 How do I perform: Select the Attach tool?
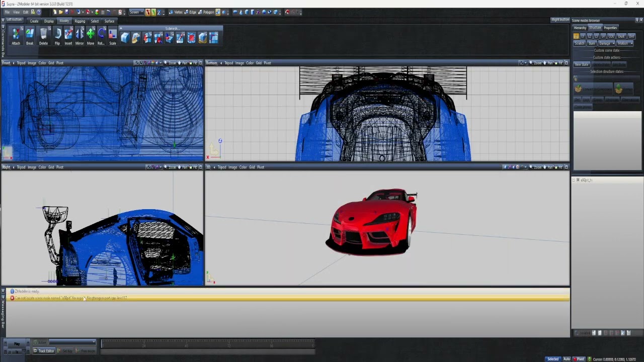(x=16, y=36)
